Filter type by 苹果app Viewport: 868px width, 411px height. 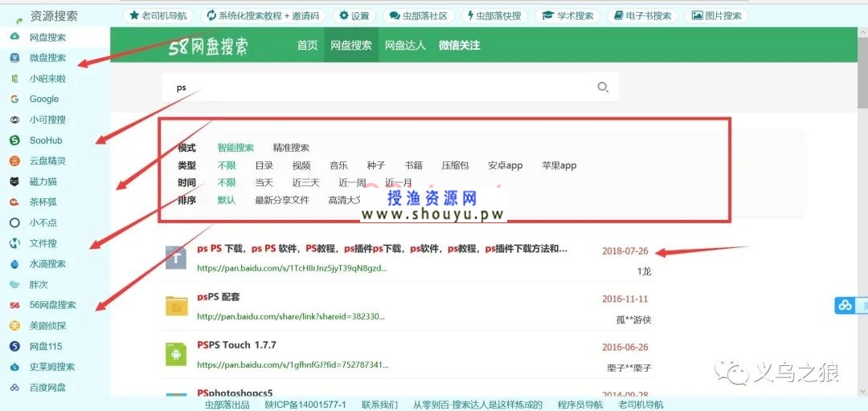(559, 165)
